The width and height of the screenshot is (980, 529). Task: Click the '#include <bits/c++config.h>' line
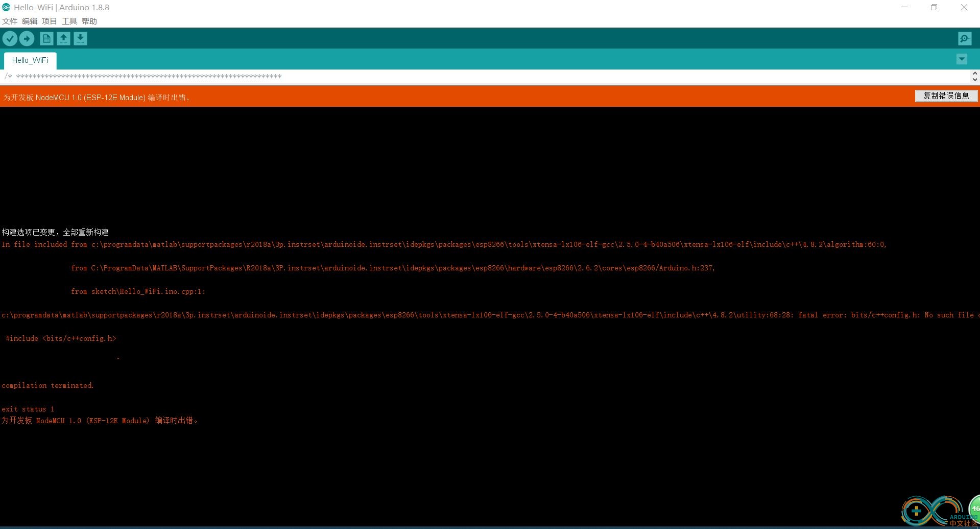pyautogui.click(x=61, y=338)
